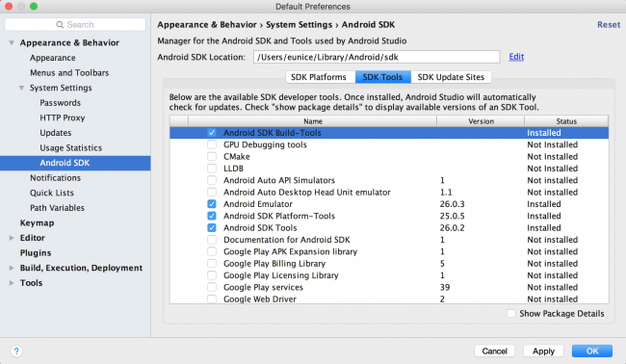Image resolution: width=626 pixels, height=364 pixels.
Task: Check Google Play APK Expansion library checkbox
Action: pyautogui.click(x=212, y=252)
